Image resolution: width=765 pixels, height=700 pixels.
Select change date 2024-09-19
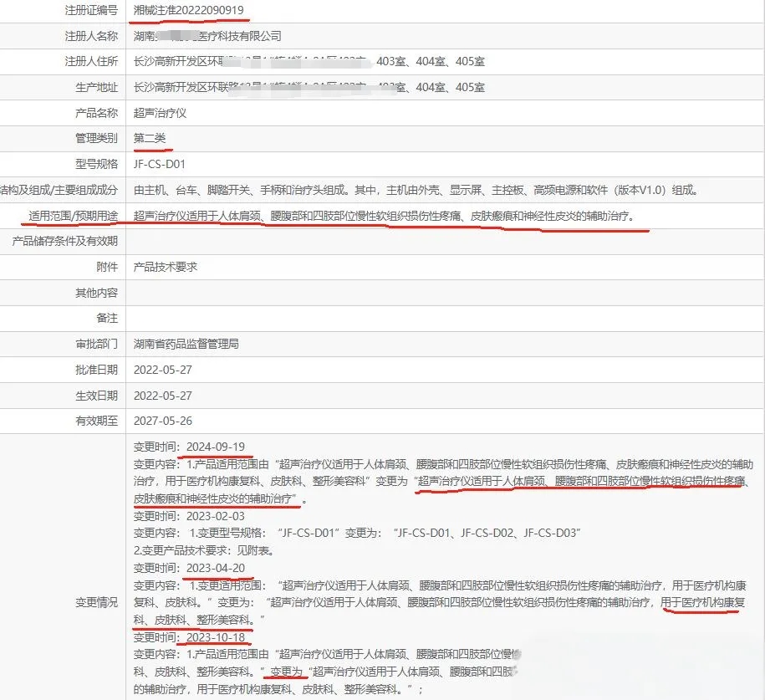tap(216, 447)
